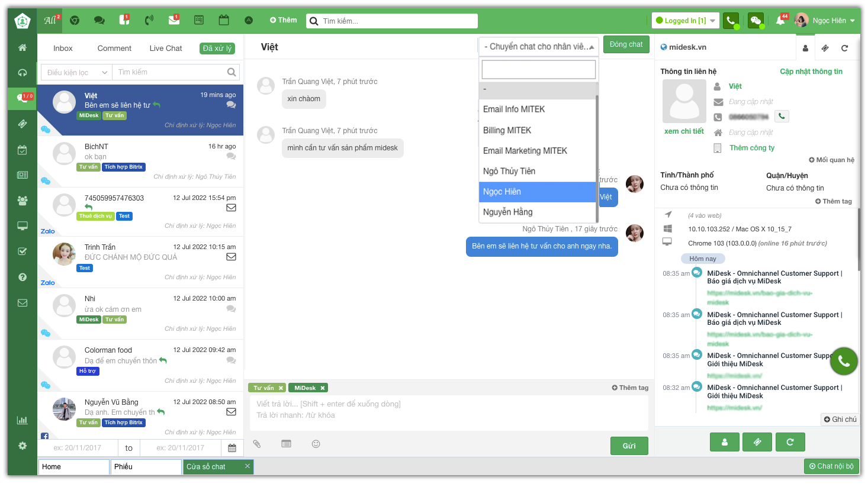The image size is (868, 484).
Task: Click the refresh icon in contact panel
Action: pos(844,48)
